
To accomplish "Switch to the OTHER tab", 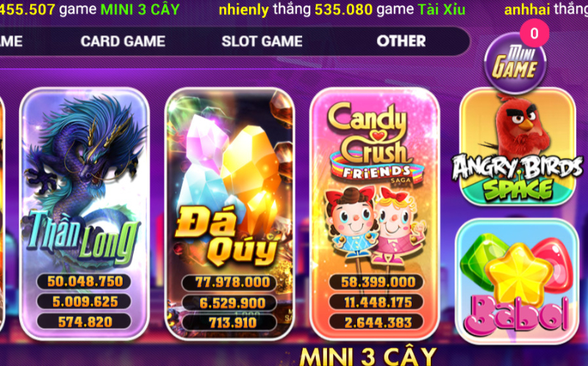I will tap(401, 41).
